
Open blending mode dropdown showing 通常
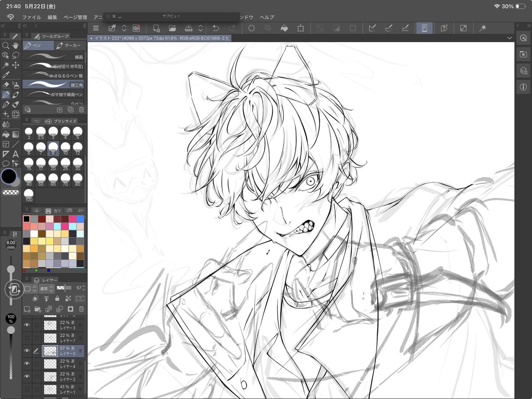[x=47, y=288]
